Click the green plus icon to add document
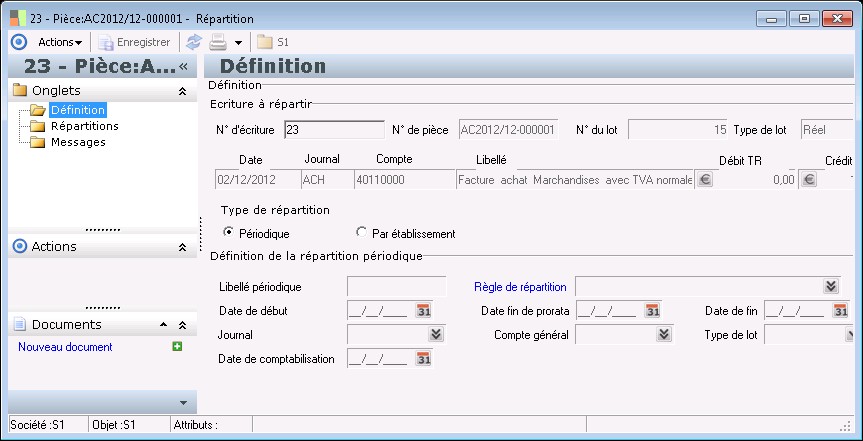Screen dimensions: 863x441 (177, 346)
